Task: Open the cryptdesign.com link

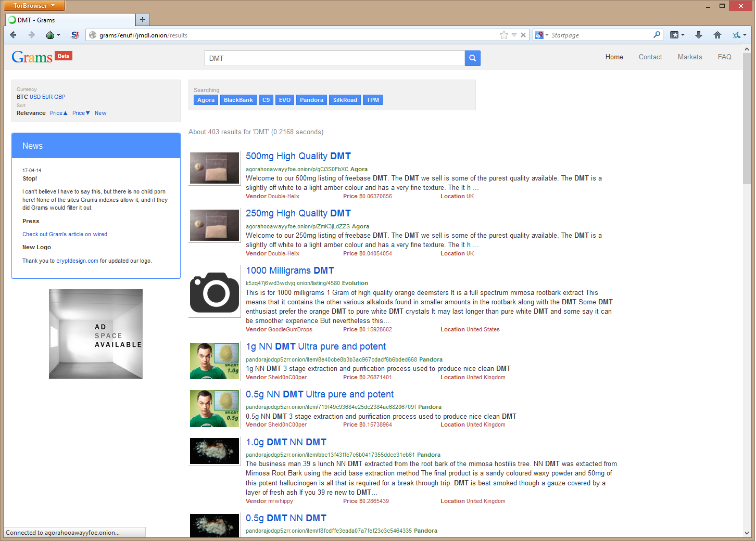Action: [x=77, y=261]
